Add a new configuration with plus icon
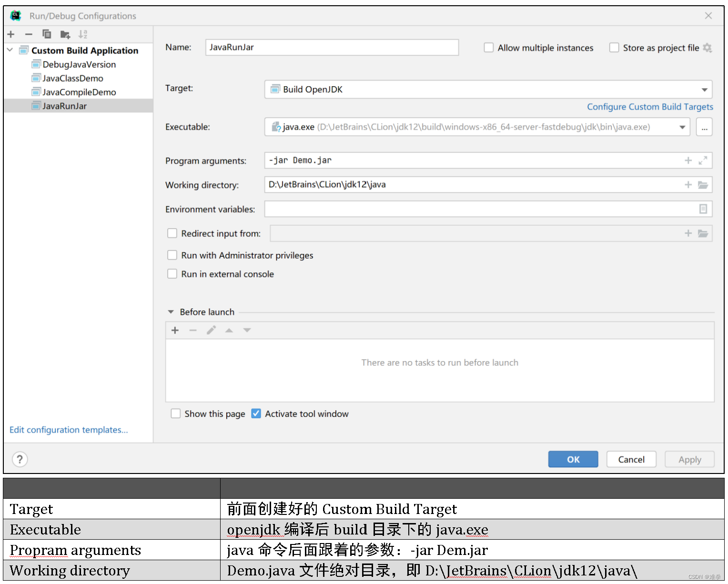Screen dimensions: 728x584 click(11, 34)
